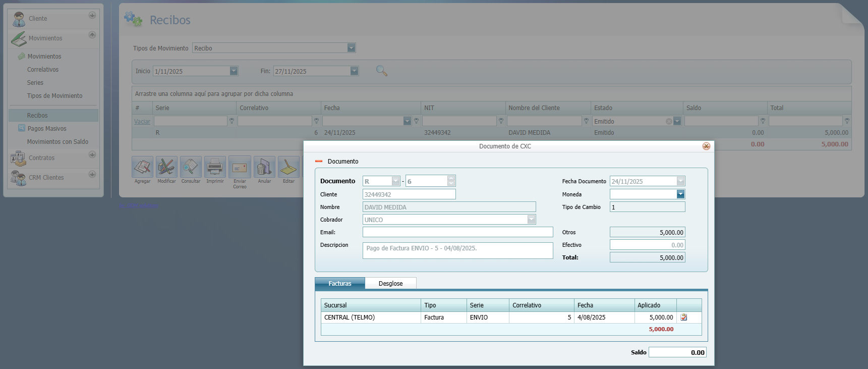The width and height of the screenshot is (868, 369).
Task: Click the magnifier search icon next to Fin date
Action: pos(382,71)
